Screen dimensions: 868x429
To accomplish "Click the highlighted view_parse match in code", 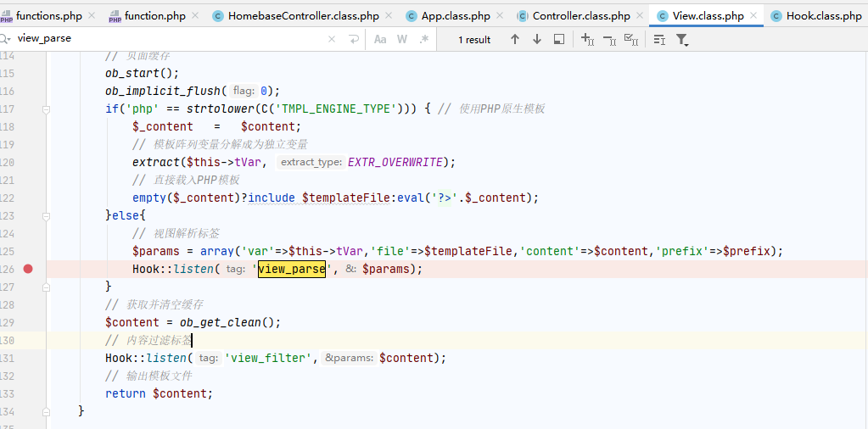I will pyautogui.click(x=292, y=269).
